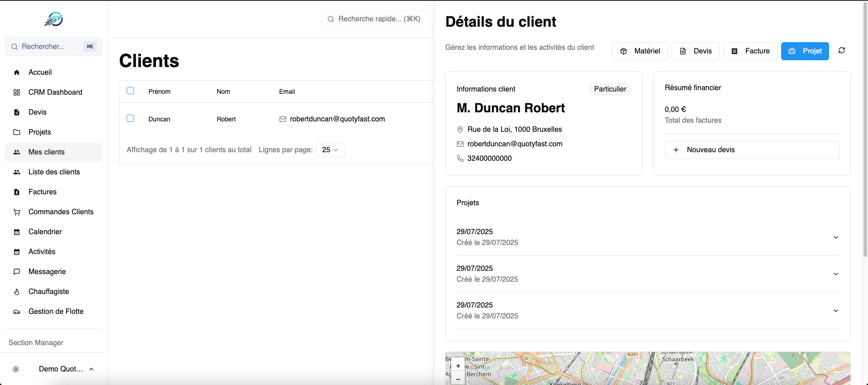Viewport: 868px width, 385px height.
Task: Open the Demo Quot… account menu
Action: pos(66,369)
